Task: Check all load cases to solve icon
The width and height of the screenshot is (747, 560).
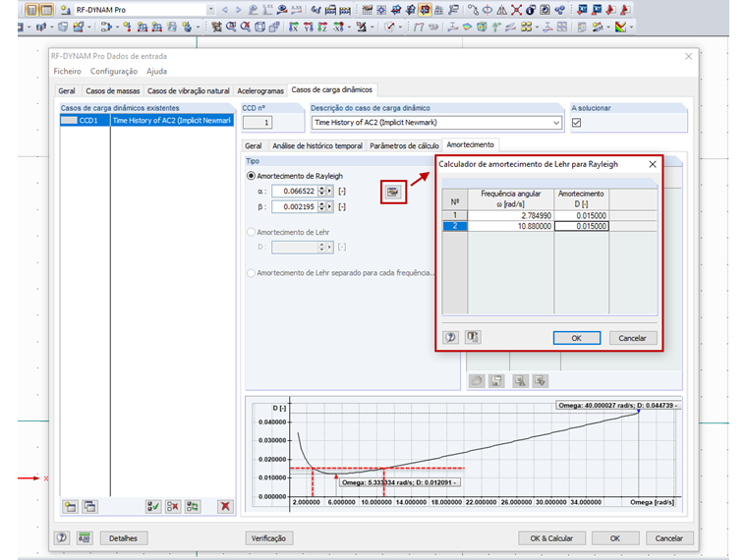Action: (153, 507)
